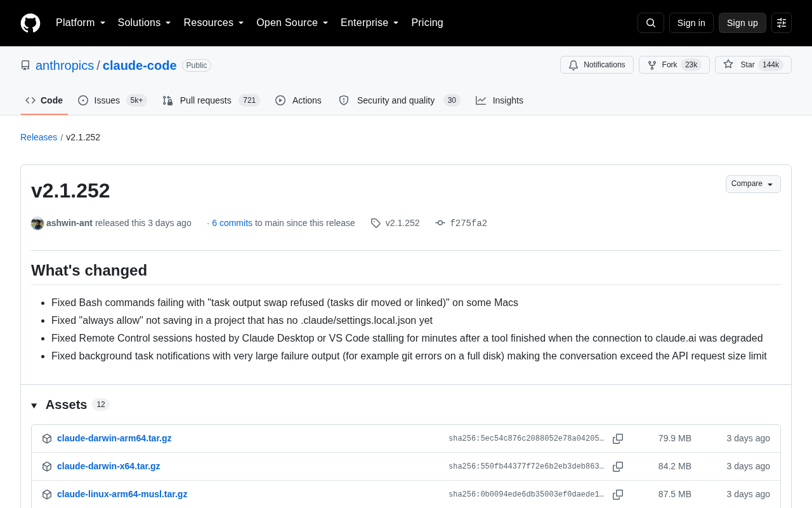Click the 79.9 MB file size
812x508 pixels.
(x=675, y=438)
